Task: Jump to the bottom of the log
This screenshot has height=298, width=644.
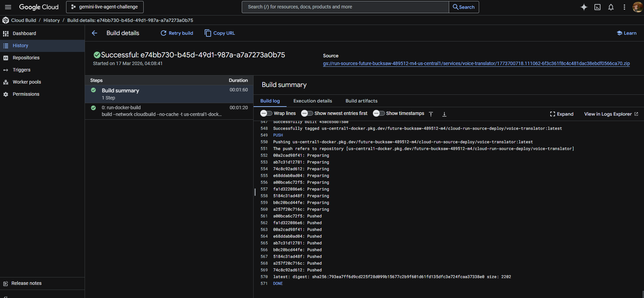Action: pos(444,114)
